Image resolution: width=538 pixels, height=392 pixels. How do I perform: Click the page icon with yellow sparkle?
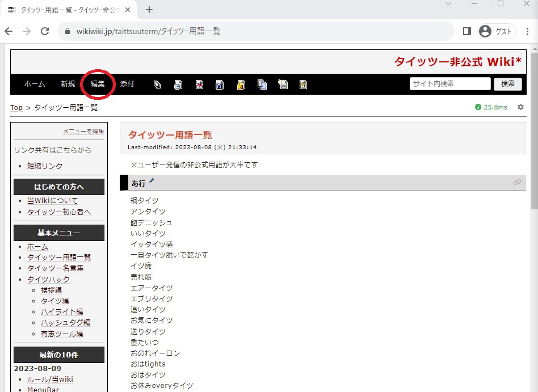(283, 85)
